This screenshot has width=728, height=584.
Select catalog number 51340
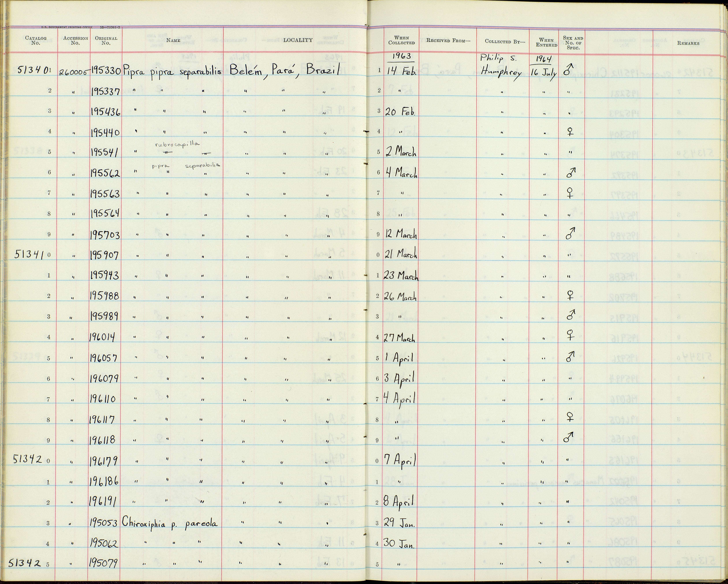click(33, 70)
